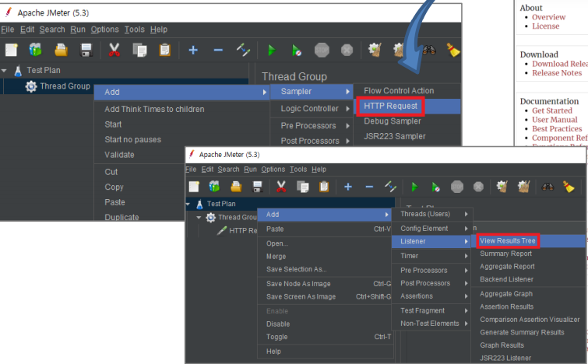The width and height of the screenshot is (588, 364).
Task: Click green Start icon in back JMeter window
Action: pyautogui.click(x=272, y=51)
